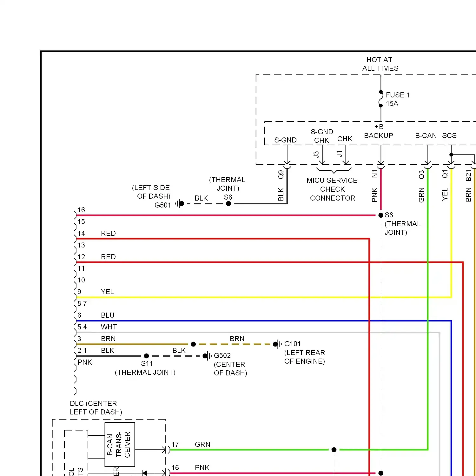
Task: Click the B-CAN TRANSCEIVER box
Action: pos(120,444)
